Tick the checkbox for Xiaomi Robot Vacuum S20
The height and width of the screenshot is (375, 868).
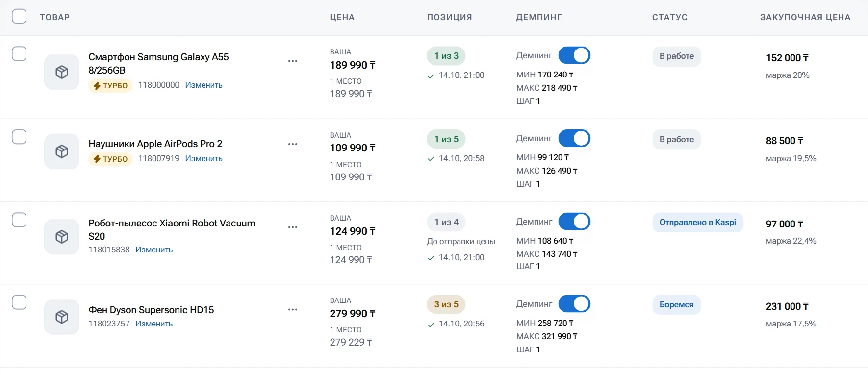pos(19,220)
